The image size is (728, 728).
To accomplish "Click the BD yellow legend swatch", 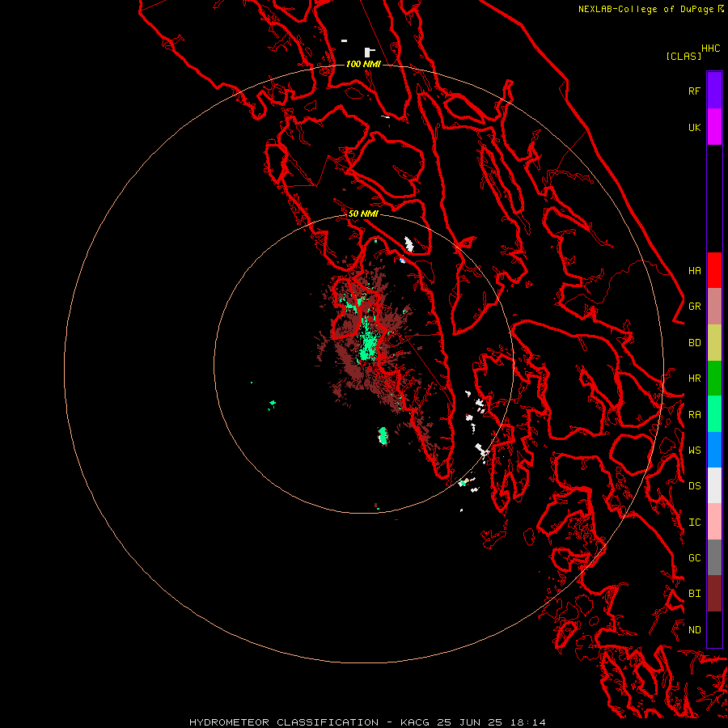I will pos(714,343).
